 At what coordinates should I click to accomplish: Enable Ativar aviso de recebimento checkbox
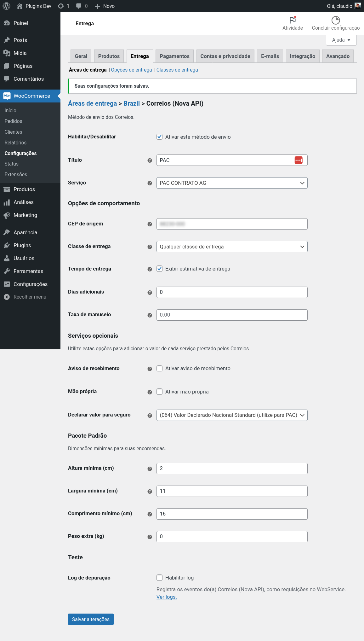pos(160,368)
